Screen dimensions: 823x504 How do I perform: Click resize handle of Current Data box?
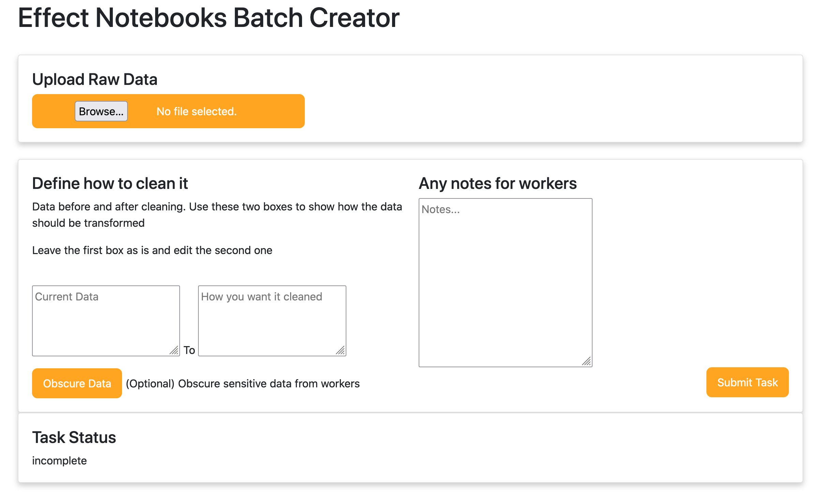click(x=174, y=351)
